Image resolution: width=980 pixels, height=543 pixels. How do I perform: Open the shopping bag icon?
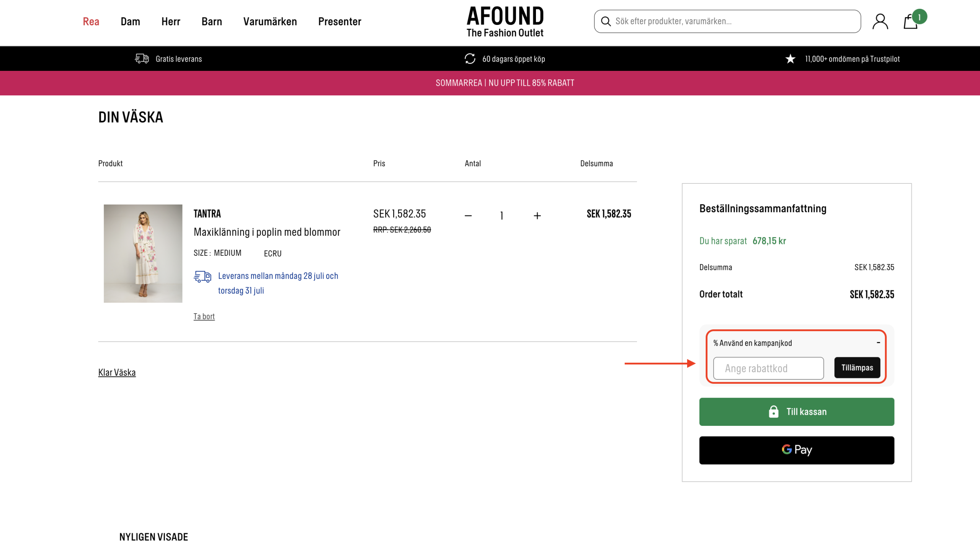(910, 22)
